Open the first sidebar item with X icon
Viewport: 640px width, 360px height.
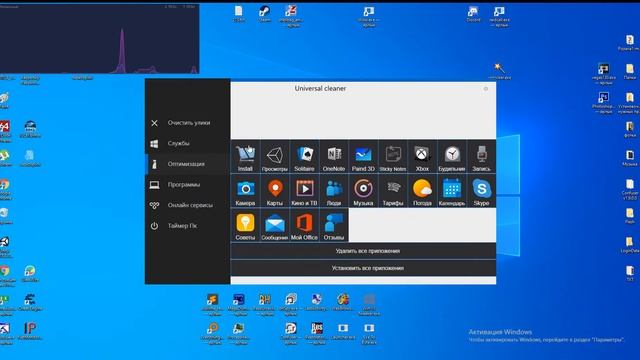(x=187, y=123)
